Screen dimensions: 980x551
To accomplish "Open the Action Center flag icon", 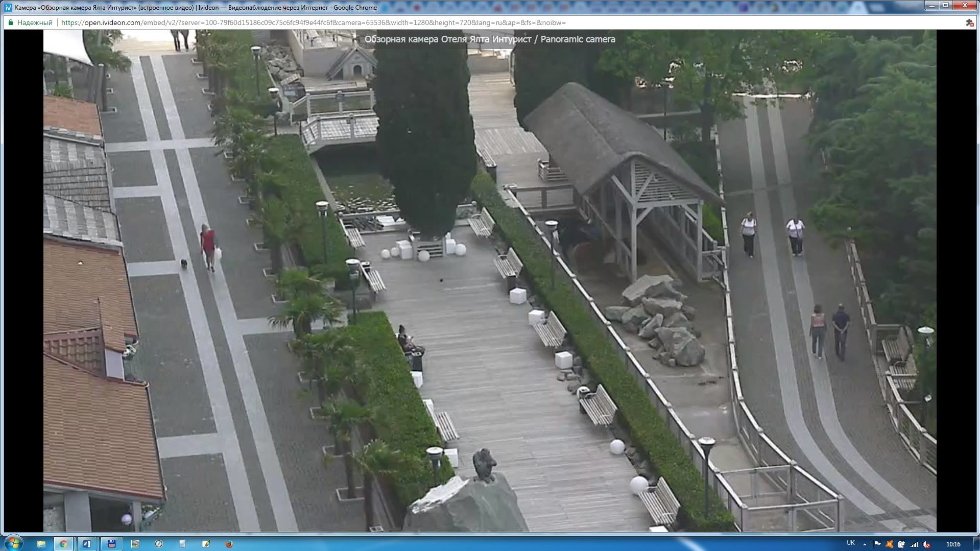I will pos(877,544).
